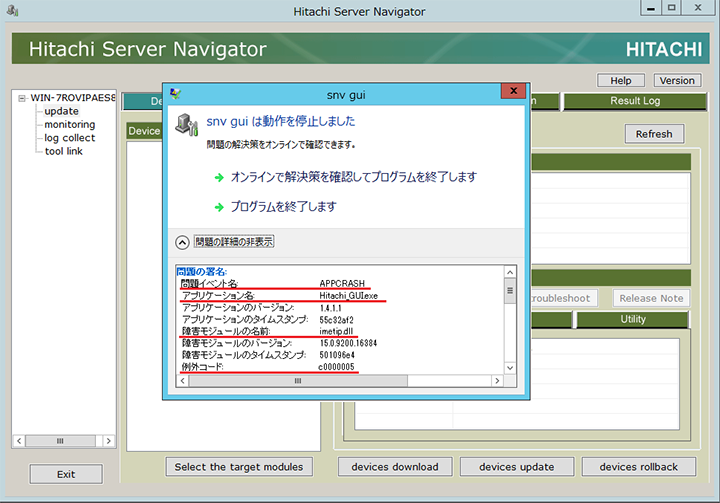
Task: Select tool link in the tree
Action: [63, 151]
